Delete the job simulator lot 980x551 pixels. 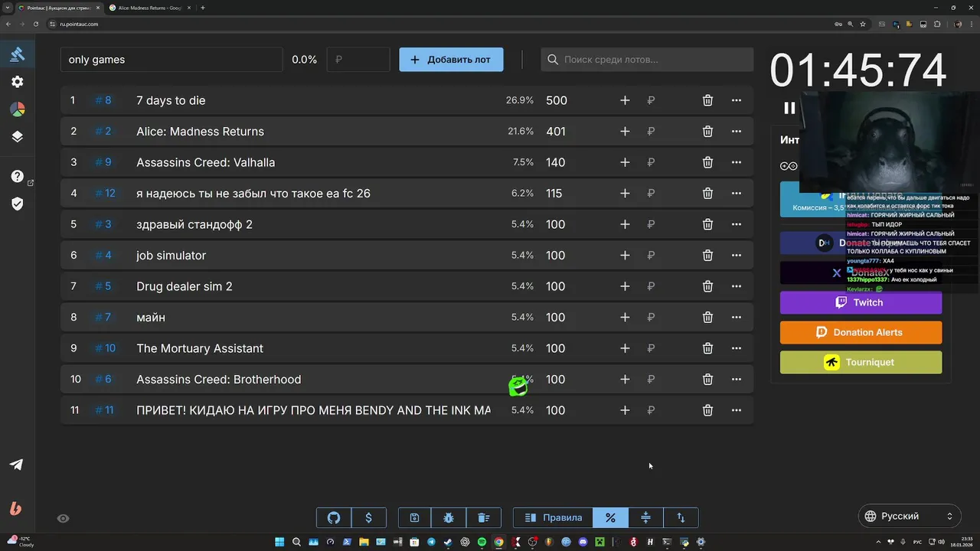(707, 256)
